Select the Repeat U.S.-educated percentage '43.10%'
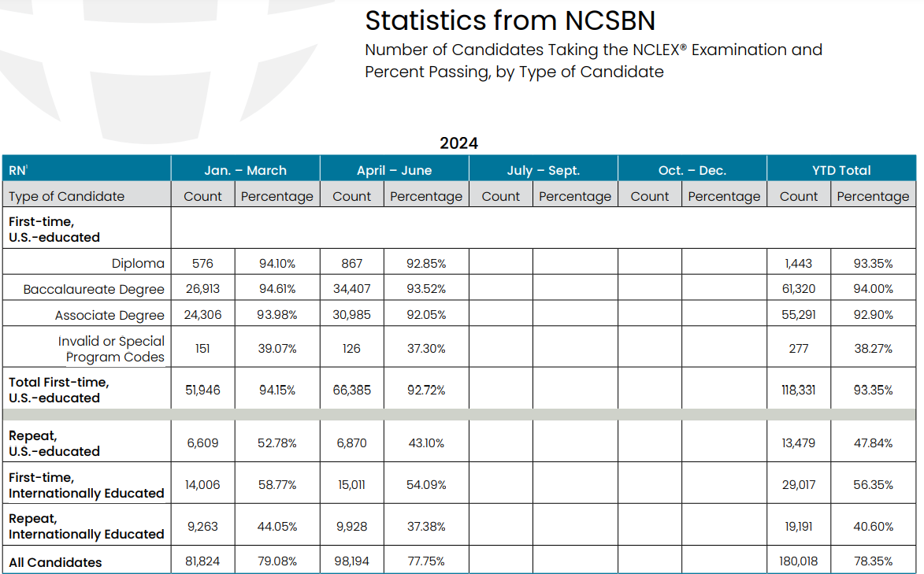 pos(426,443)
